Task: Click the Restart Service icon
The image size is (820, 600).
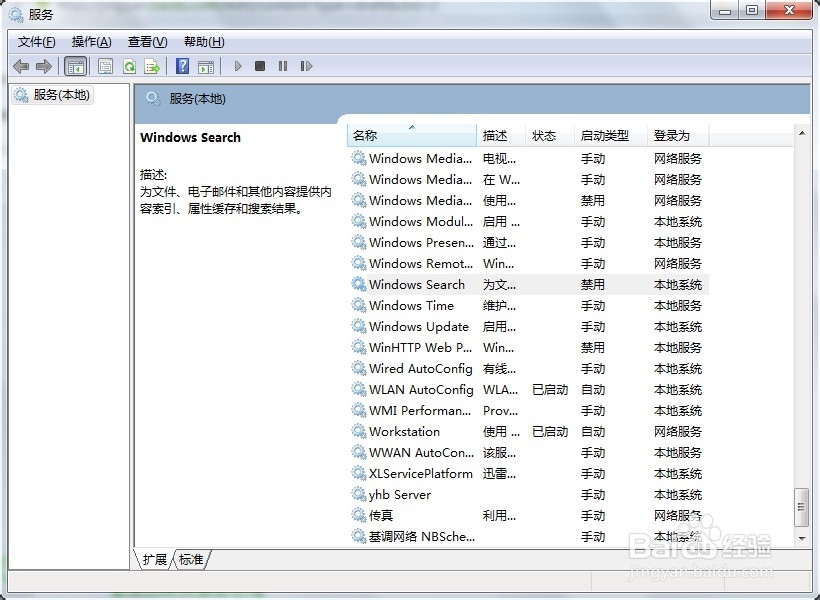Action: (306, 66)
